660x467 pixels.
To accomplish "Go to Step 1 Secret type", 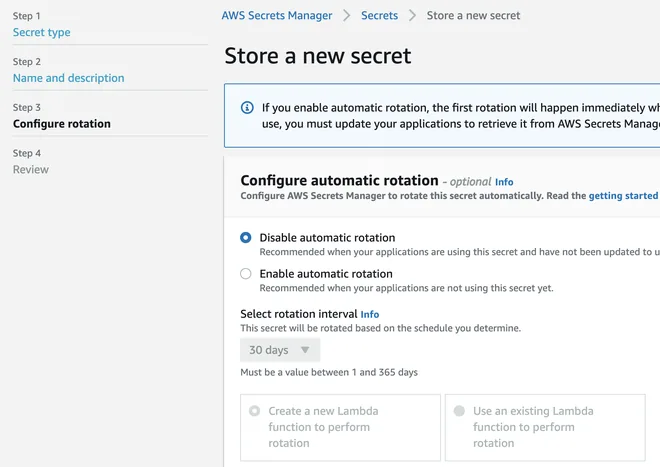I will coord(41,32).
